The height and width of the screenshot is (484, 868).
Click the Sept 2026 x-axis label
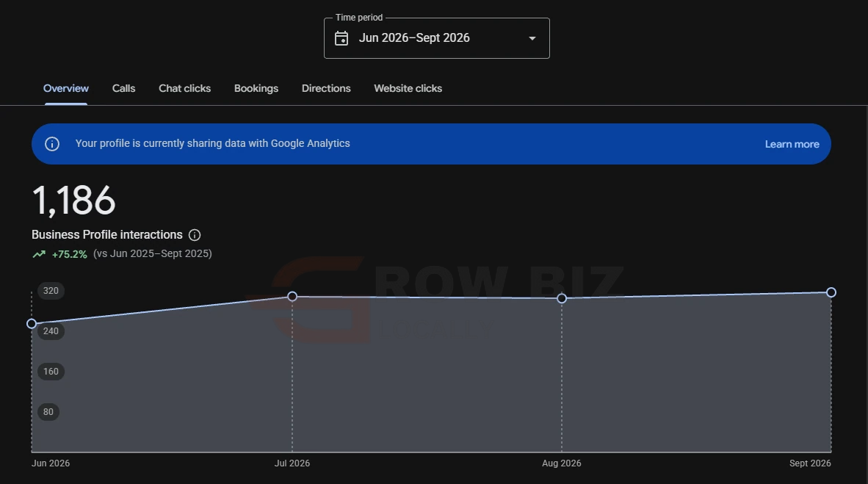click(x=810, y=463)
